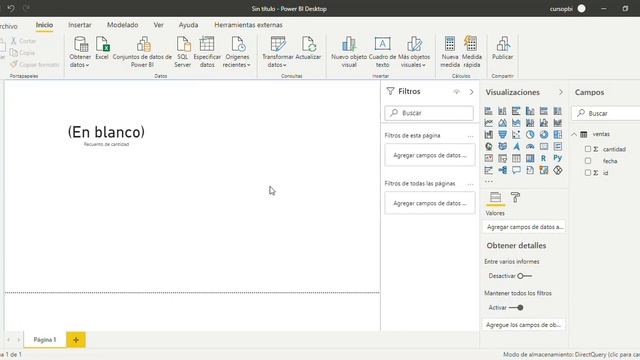Screen dimensions: 640x360
Task: Select the donut chart visual
Action: (x=544, y=135)
